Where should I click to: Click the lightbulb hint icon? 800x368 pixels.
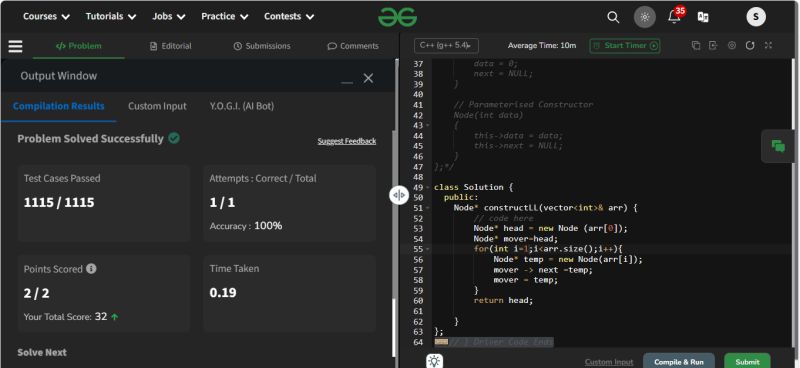coord(434,361)
